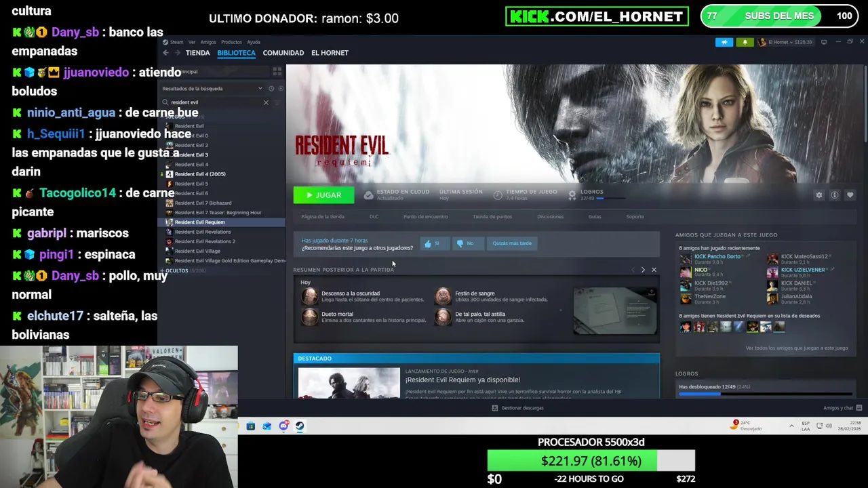The image size is (868, 488).
Task: Click the Descenso a la oscuridad achievement icon
Action: pos(310,296)
